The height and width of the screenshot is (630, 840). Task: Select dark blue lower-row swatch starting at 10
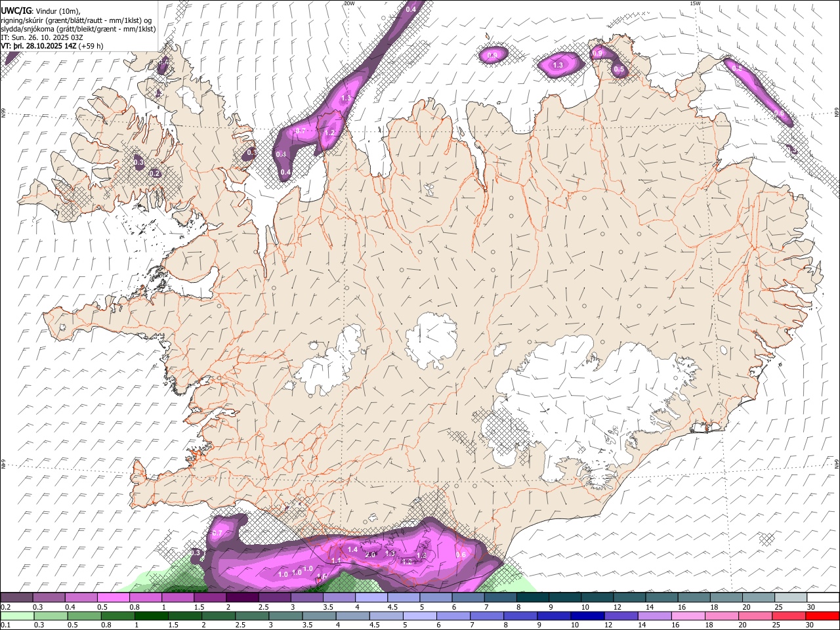[x=587, y=616]
